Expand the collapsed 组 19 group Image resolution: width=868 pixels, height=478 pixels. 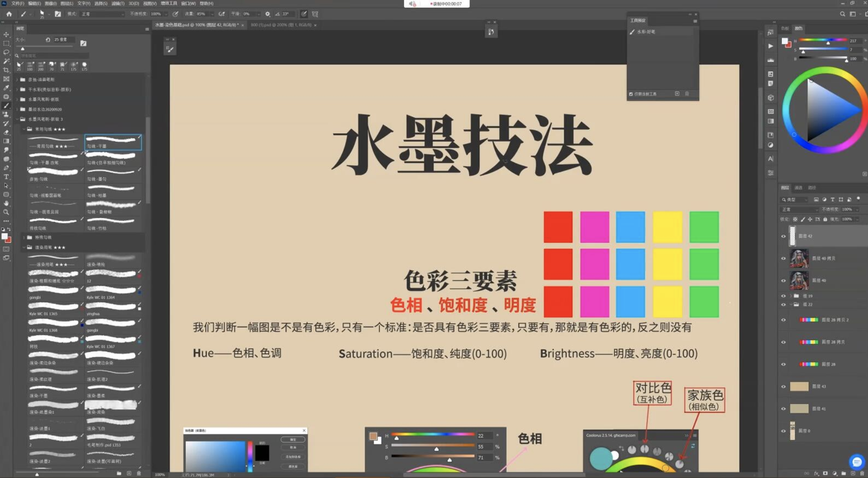click(x=791, y=295)
